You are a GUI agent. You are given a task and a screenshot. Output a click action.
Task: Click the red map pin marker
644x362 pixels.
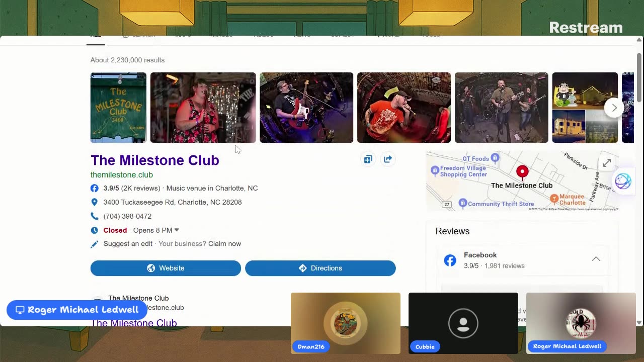pos(522,173)
